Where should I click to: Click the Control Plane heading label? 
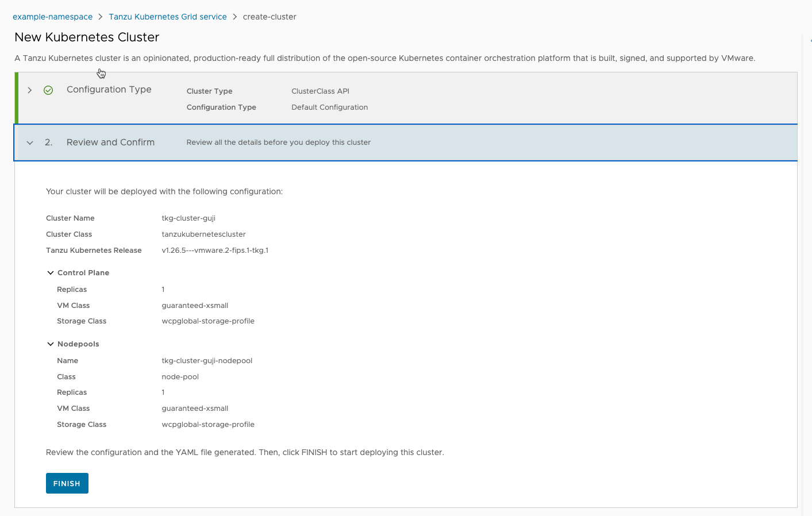(x=83, y=273)
